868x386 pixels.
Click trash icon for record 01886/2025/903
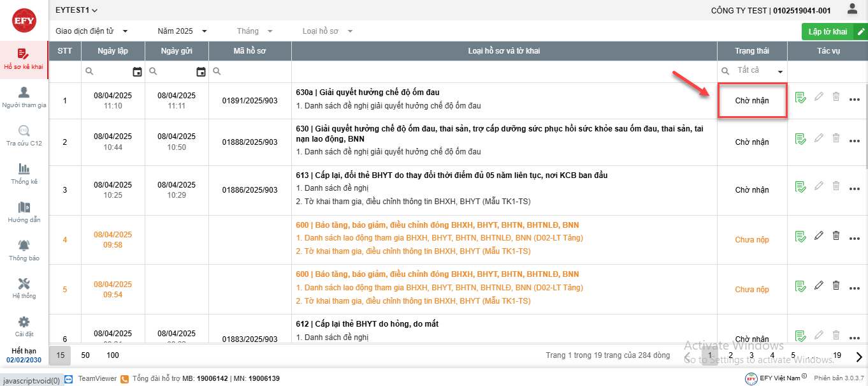pyautogui.click(x=836, y=186)
